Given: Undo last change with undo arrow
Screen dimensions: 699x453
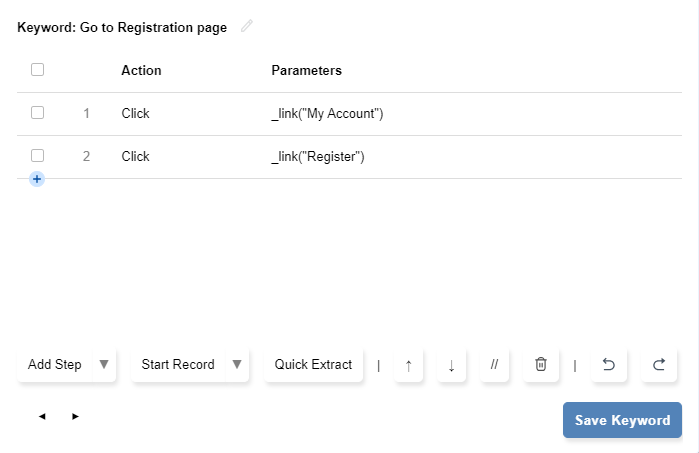Looking at the screenshot, I should [x=608, y=365].
